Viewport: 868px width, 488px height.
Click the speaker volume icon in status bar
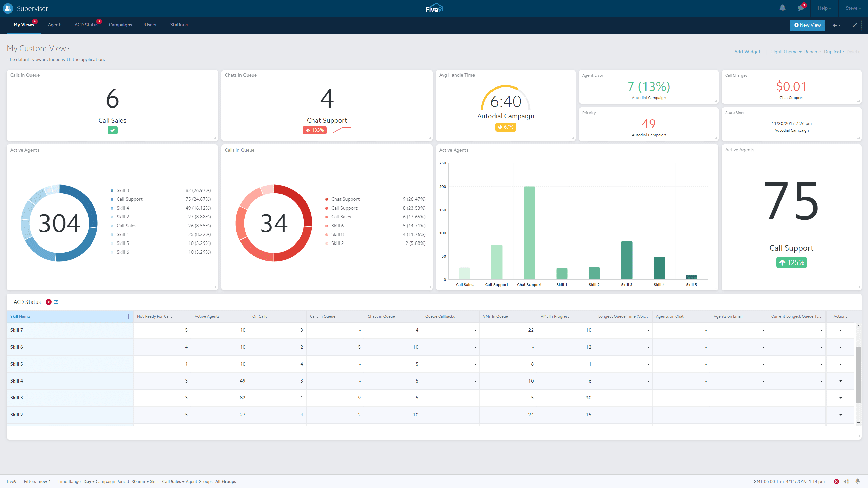coord(846,481)
